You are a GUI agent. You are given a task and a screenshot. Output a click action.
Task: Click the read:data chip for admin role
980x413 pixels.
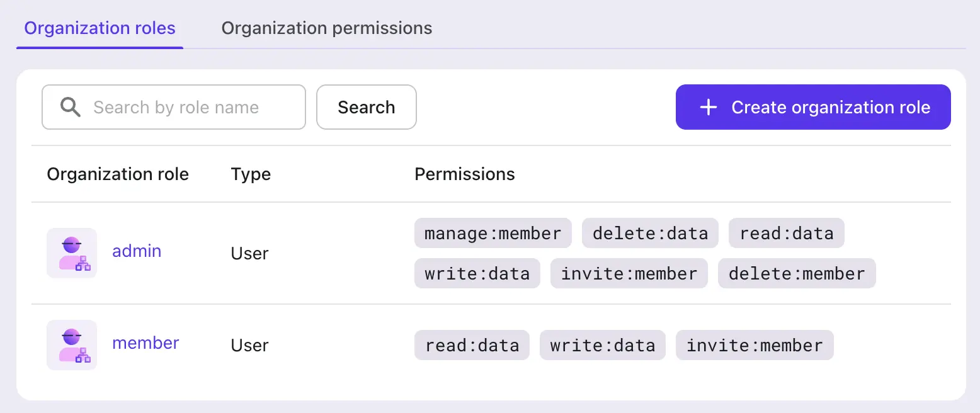pos(786,233)
